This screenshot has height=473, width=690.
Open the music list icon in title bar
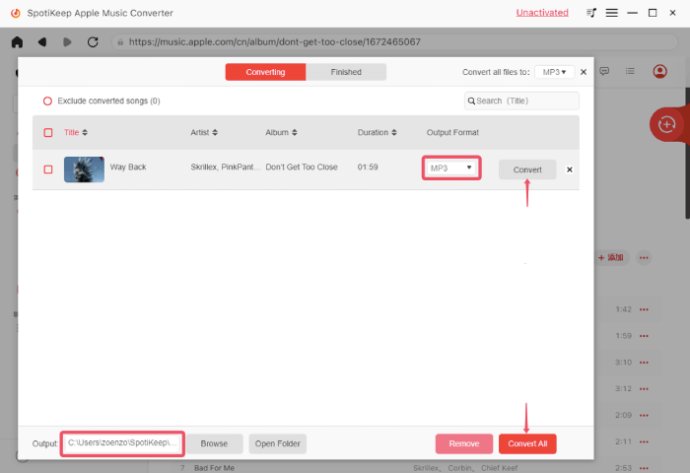click(x=591, y=13)
